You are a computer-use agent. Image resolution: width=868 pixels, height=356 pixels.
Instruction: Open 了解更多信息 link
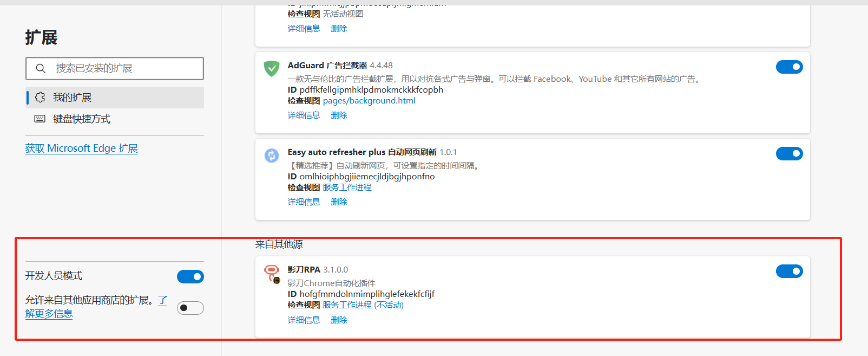[49, 313]
